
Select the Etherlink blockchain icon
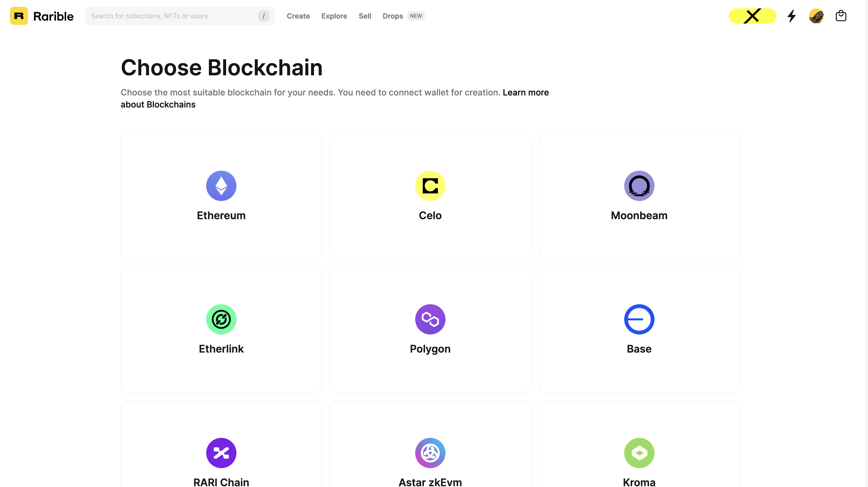221,319
